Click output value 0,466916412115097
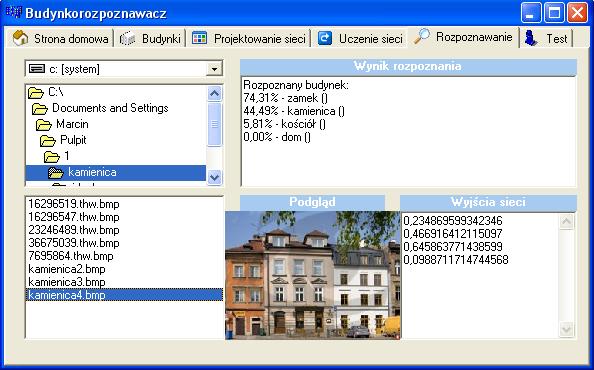594x370 pixels. point(453,234)
